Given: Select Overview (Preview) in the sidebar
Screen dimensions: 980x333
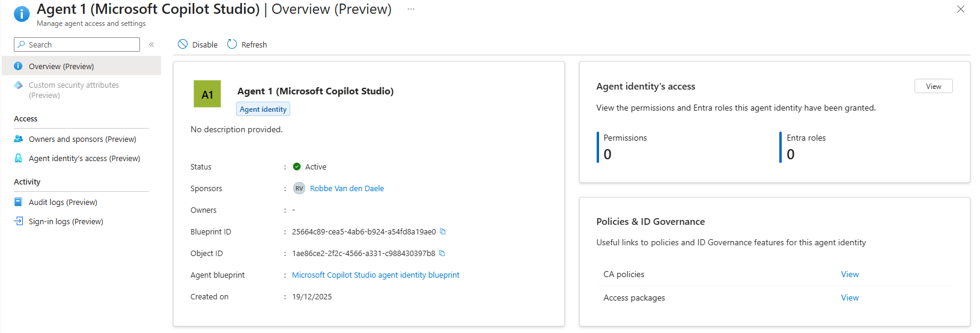Looking at the screenshot, I should point(61,66).
